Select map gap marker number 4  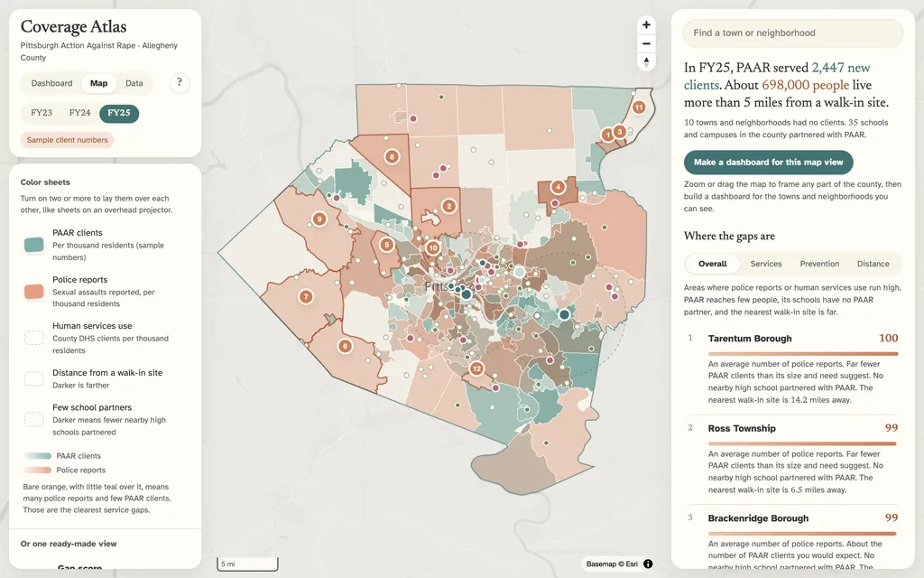click(x=558, y=188)
